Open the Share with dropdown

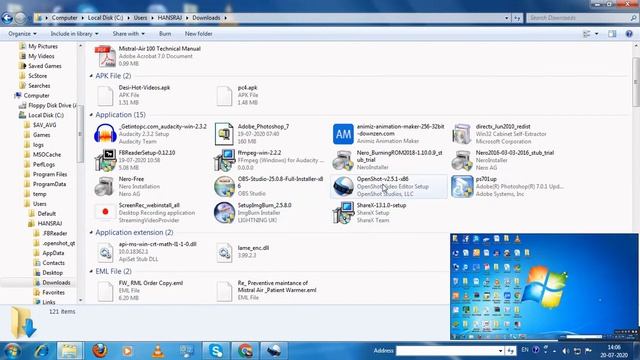[x=129, y=34]
